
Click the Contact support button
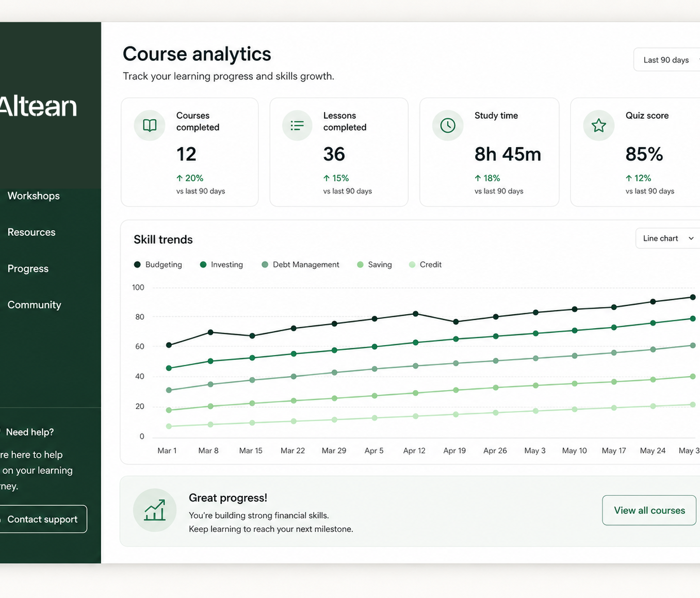43,519
